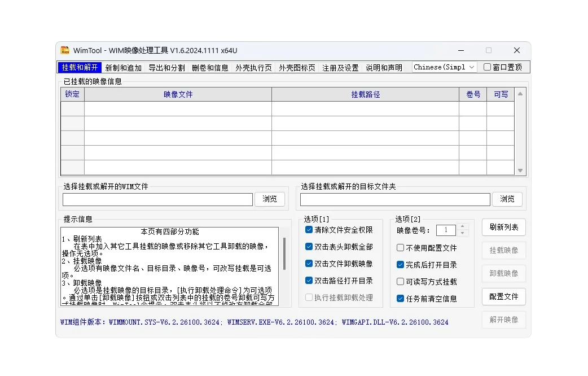588x376 pixels.
Task: Click the 刷新列表 button
Action: 504,227
